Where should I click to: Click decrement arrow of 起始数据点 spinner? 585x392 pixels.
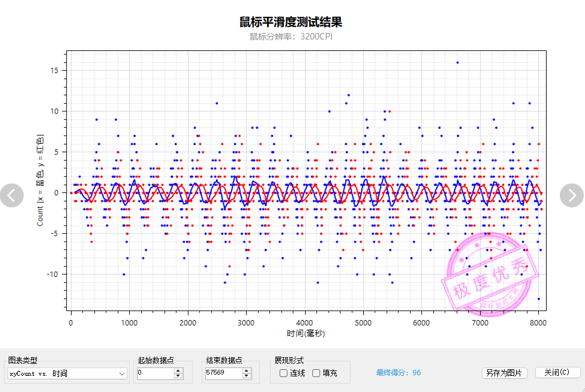point(178,376)
